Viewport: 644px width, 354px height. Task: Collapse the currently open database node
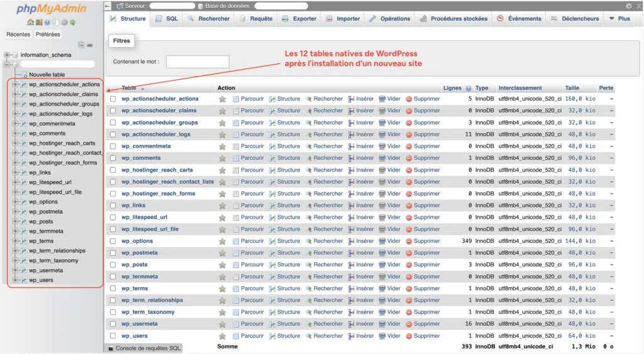[x=6, y=65]
